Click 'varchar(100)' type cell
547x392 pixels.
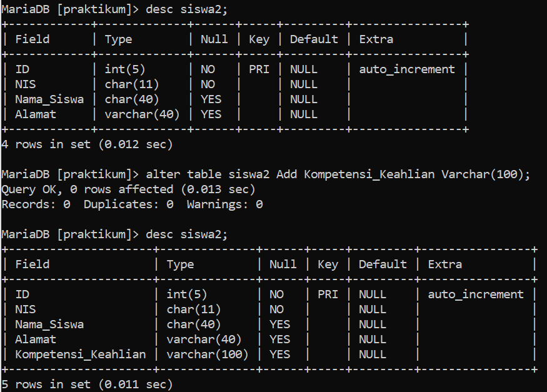pos(207,354)
